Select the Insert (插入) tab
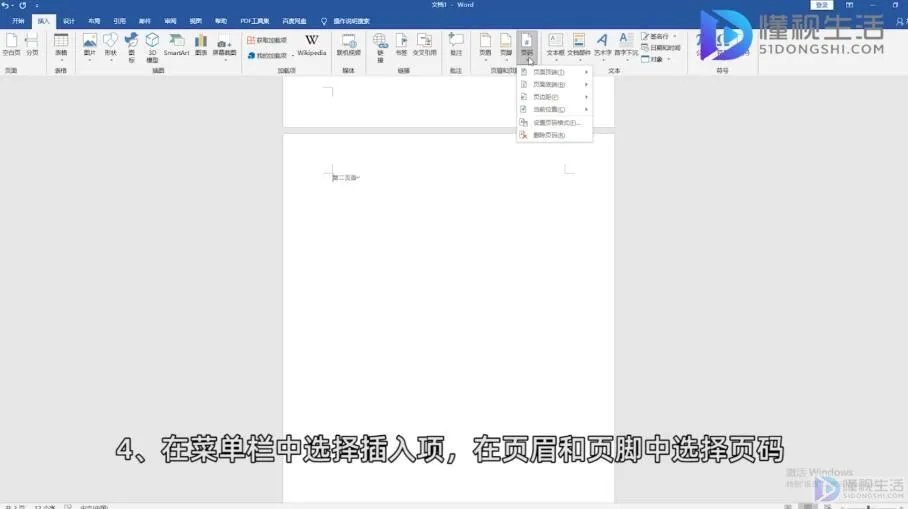This screenshot has height=509, width=908. coord(43,21)
